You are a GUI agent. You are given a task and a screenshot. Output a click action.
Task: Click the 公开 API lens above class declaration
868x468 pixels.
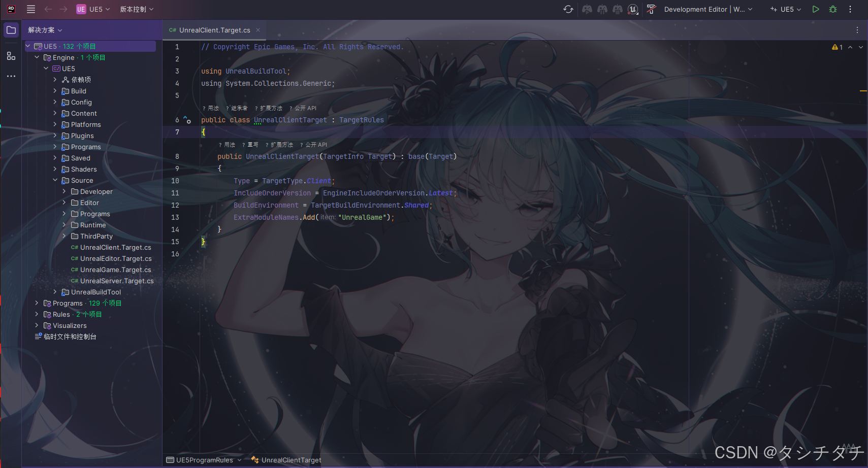coord(303,108)
